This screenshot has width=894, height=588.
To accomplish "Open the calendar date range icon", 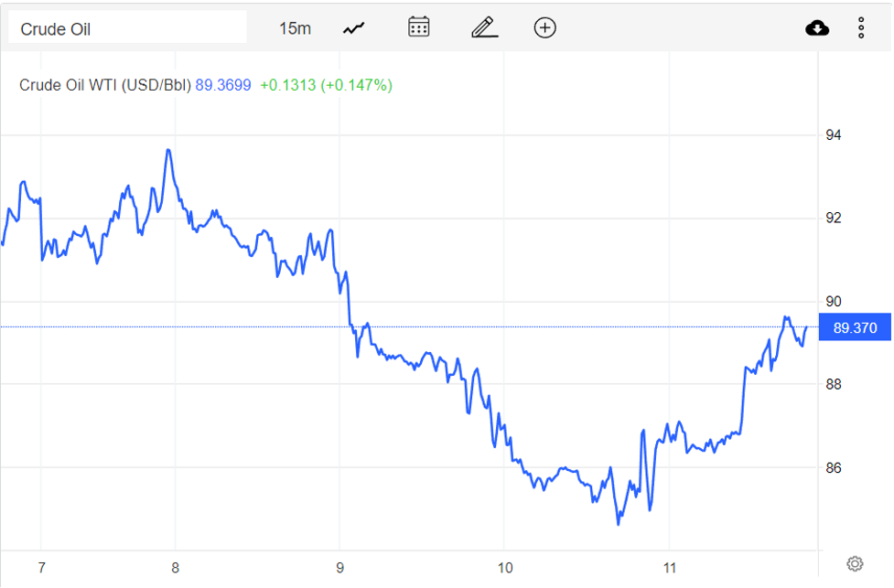I will [x=419, y=27].
